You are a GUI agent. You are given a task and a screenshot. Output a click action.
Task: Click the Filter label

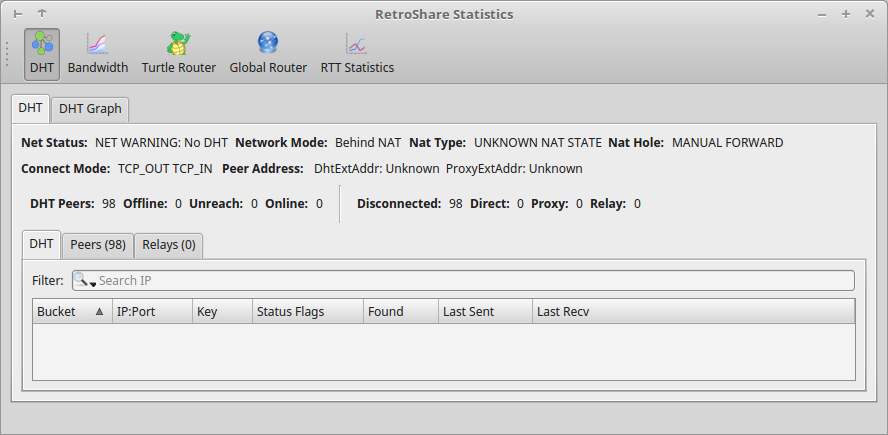click(x=48, y=280)
